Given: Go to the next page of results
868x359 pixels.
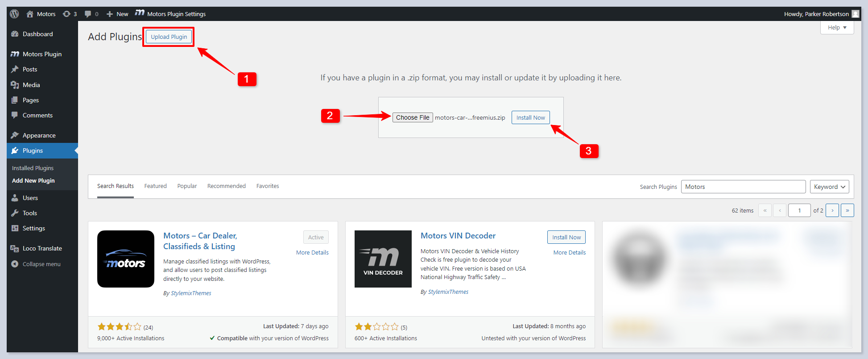Looking at the screenshot, I should (x=832, y=210).
